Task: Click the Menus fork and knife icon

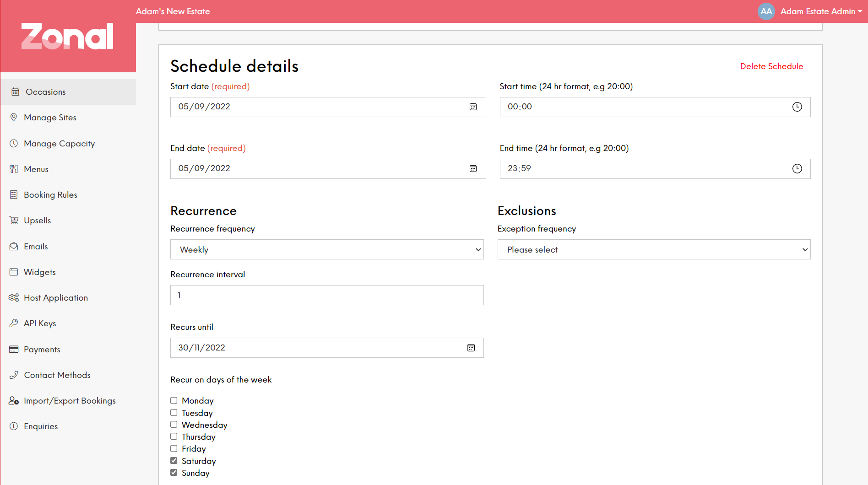Action: tap(14, 169)
